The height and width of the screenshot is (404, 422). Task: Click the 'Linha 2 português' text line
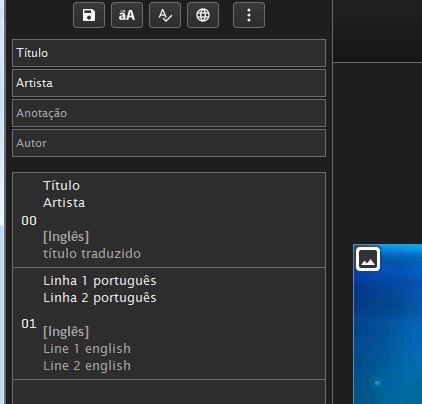pyautogui.click(x=100, y=298)
